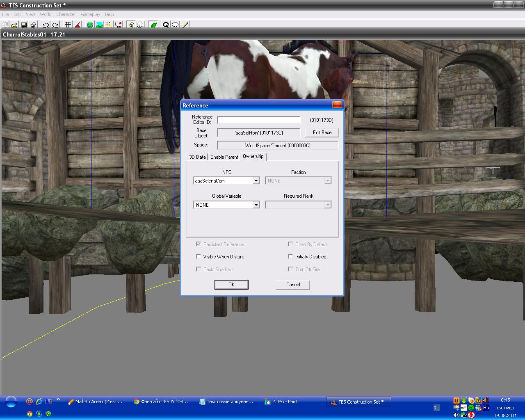Viewport: 525px width, 420px height.
Task: Open Preferences from the toolbar
Action: pyautogui.click(x=33, y=25)
